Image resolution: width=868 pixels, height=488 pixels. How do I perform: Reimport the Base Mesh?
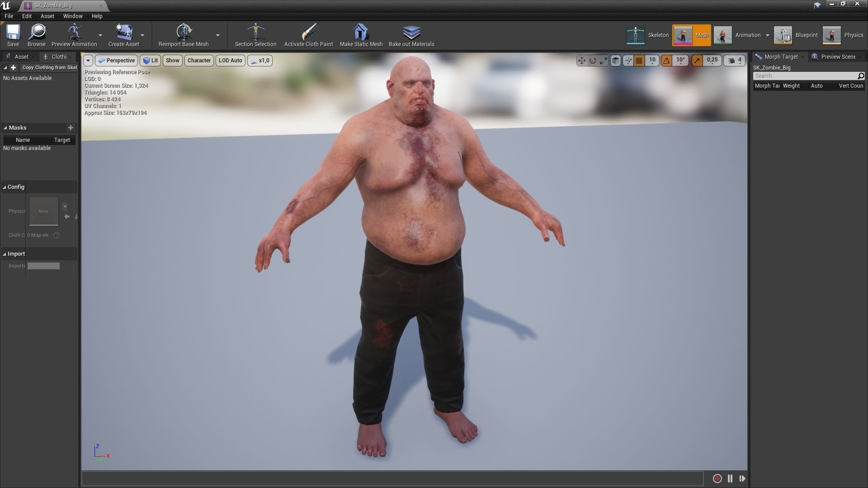(x=184, y=35)
